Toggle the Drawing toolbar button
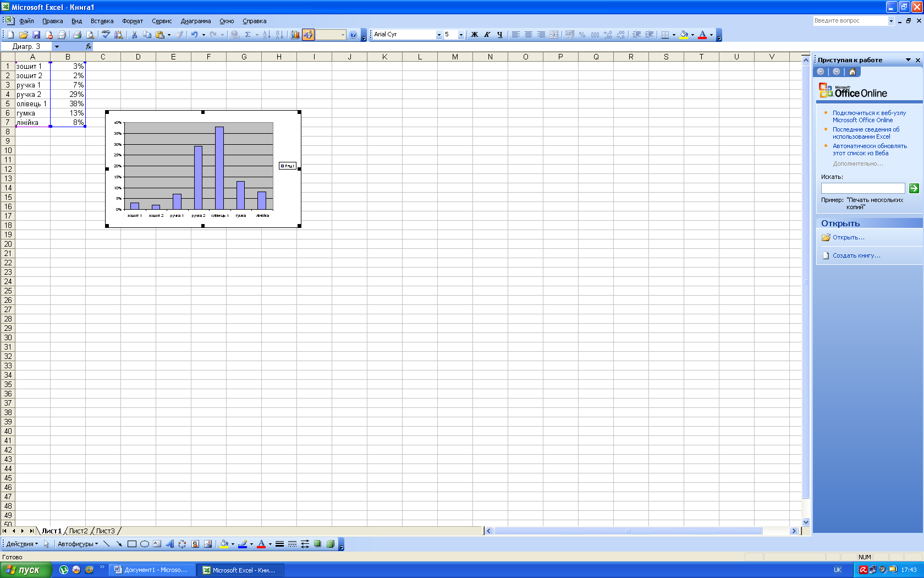924x578 pixels. coord(308,35)
